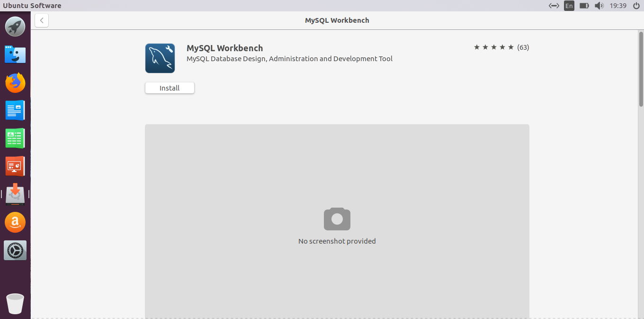Open LibreOffice Calc from the dock

(x=15, y=138)
